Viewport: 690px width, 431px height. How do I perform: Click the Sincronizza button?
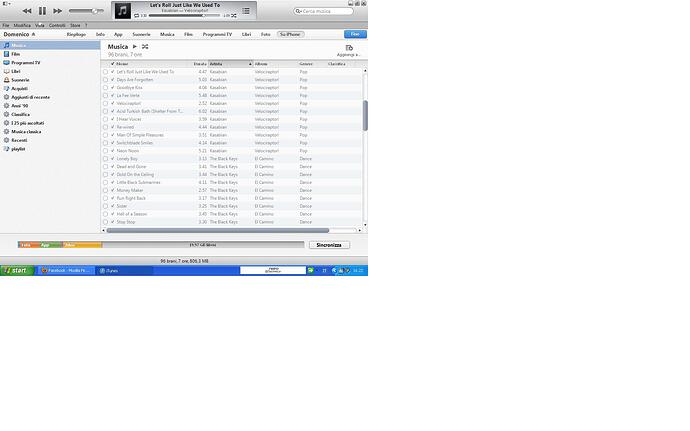(329, 245)
